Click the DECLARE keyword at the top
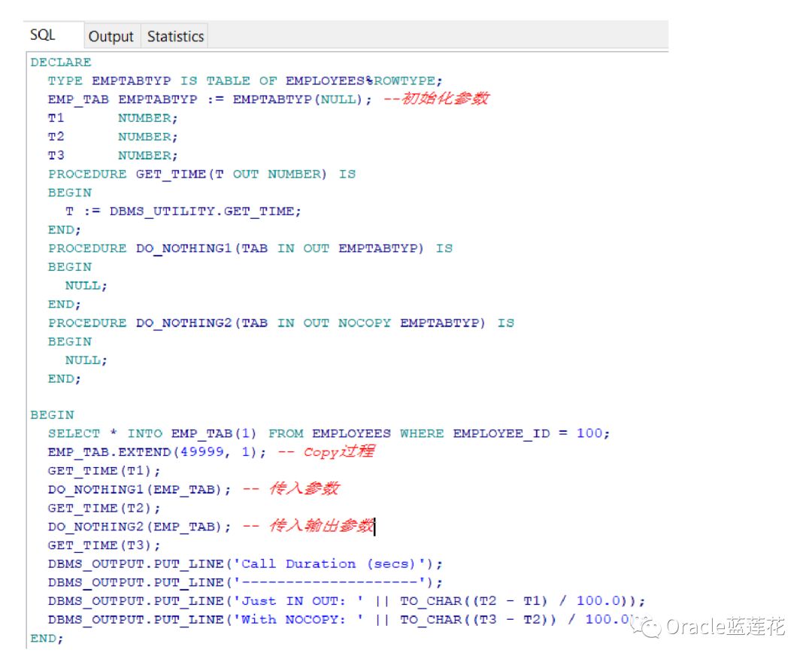The height and width of the screenshot is (662, 812). (60, 62)
